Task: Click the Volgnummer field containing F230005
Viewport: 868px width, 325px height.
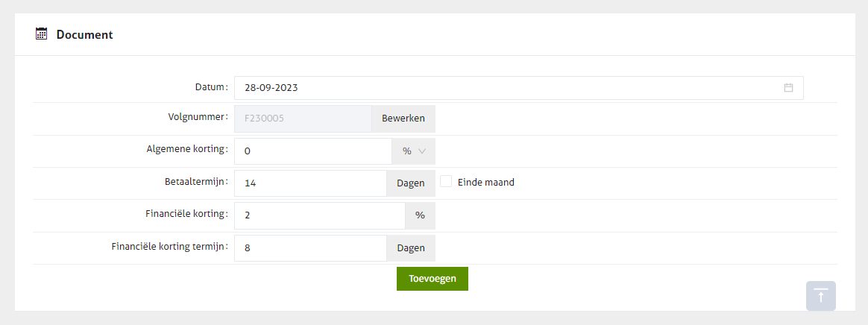Action: pos(302,119)
